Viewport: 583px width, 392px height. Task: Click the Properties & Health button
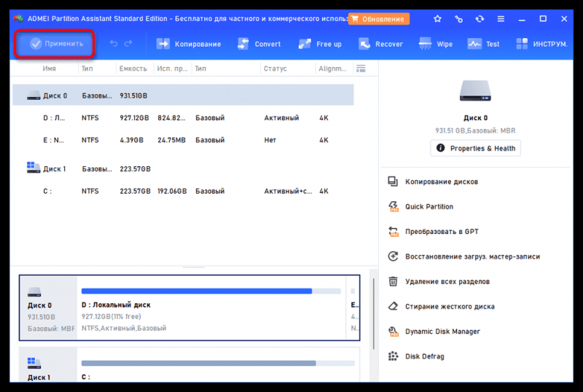[x=475, y=148]
